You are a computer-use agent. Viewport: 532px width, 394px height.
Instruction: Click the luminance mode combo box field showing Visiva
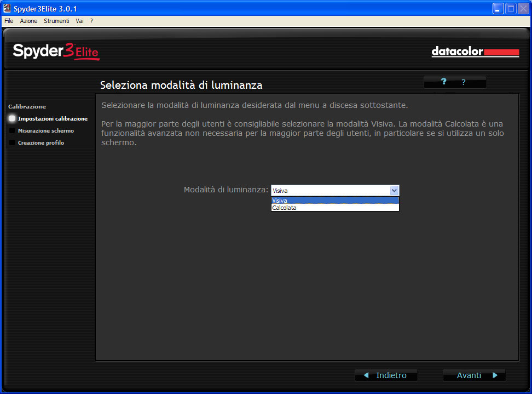pos(335,191)
